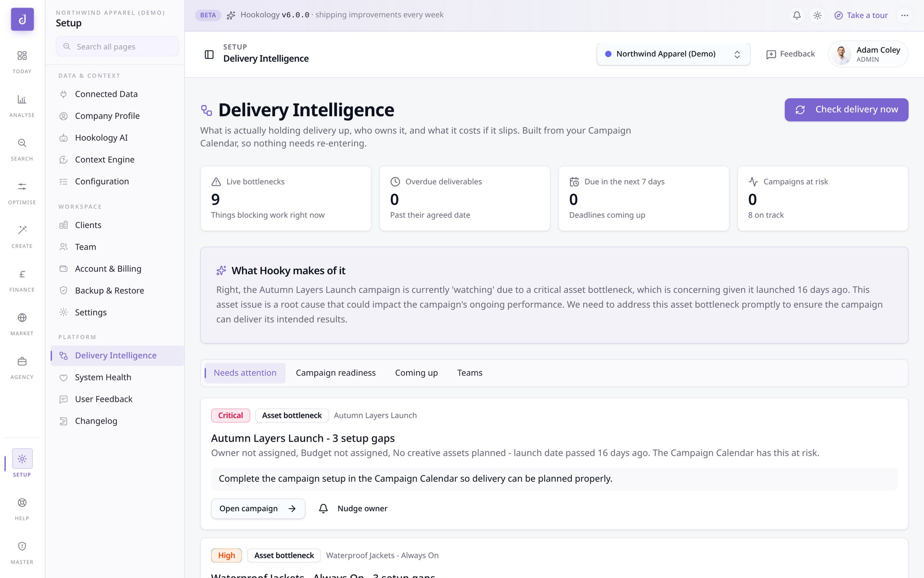
Task: Open Company Profile in sidebar
Action: tap(117, 116)
